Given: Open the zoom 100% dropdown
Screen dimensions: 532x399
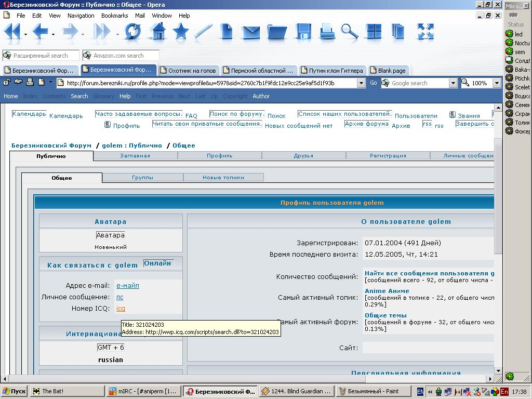Looking at the screenshot, I should click(x=496, y=83).
